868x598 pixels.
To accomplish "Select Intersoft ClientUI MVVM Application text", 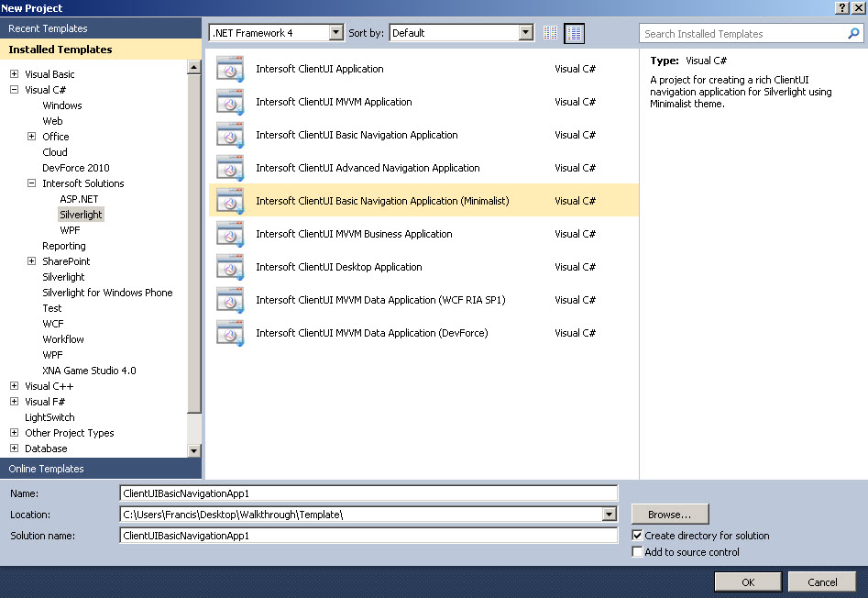I will (x=334, y=102).
